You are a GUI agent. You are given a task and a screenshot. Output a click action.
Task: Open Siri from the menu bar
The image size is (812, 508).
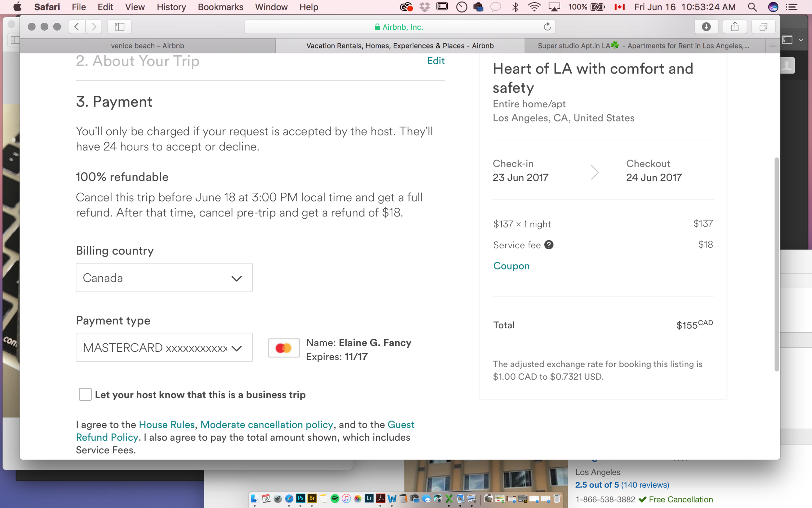[773, 7]
